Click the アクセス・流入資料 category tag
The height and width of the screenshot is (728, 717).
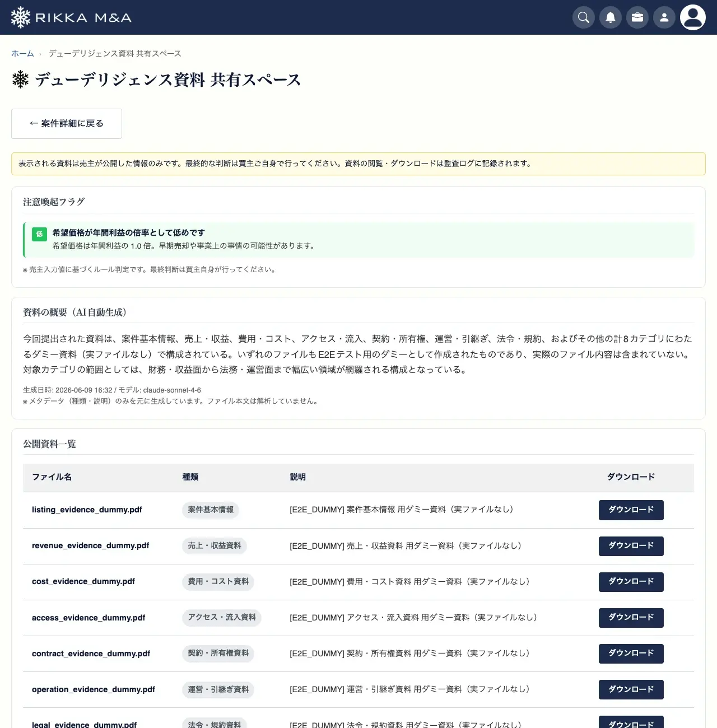tap(222, 617)
